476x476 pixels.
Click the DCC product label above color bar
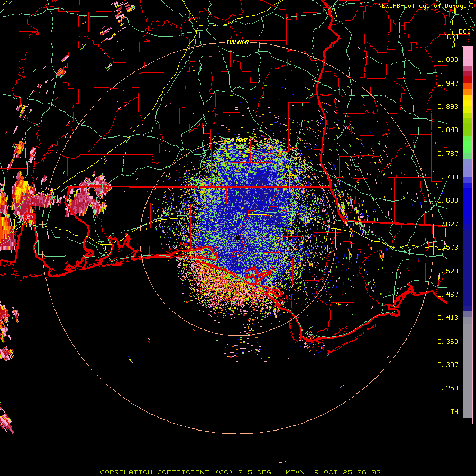(x=464, y=32)
